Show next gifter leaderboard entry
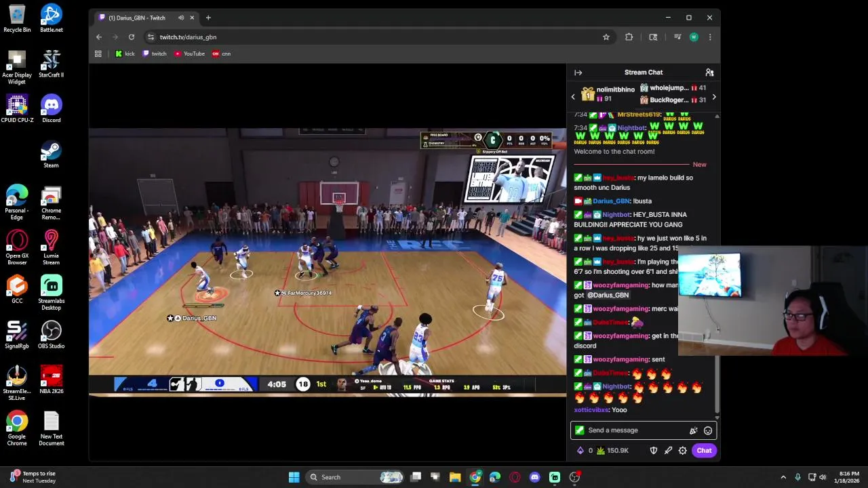 [713, 97]
